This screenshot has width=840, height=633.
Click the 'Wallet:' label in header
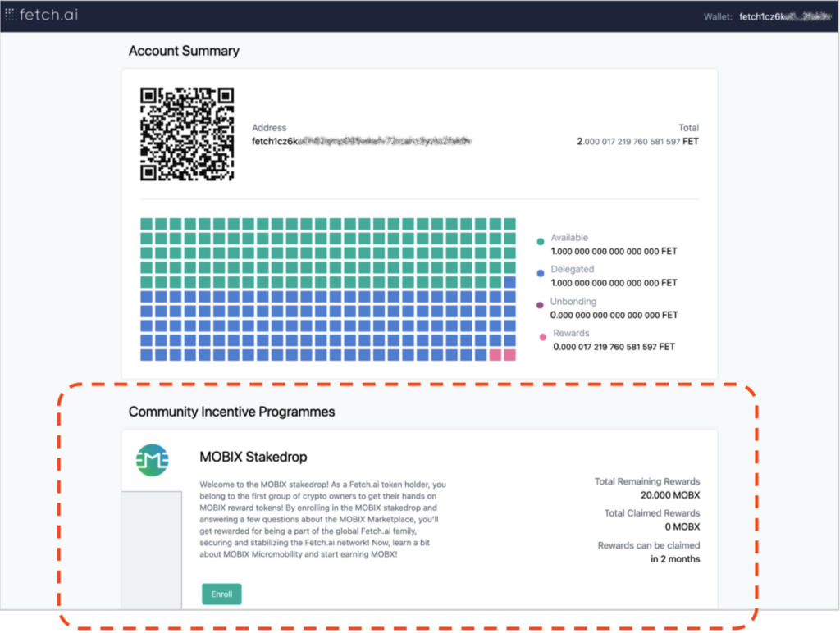[718, 16]
